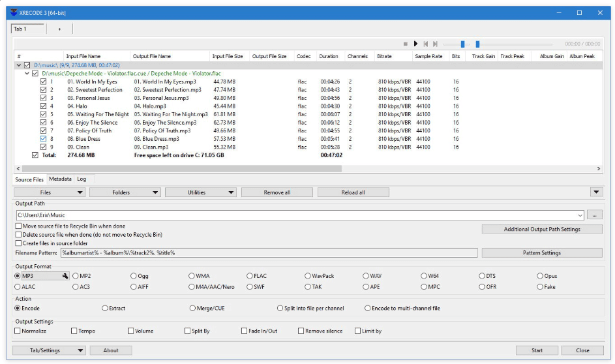Select Split into file per channel
Screen dimensions: 615x364
tap(280, 309)
